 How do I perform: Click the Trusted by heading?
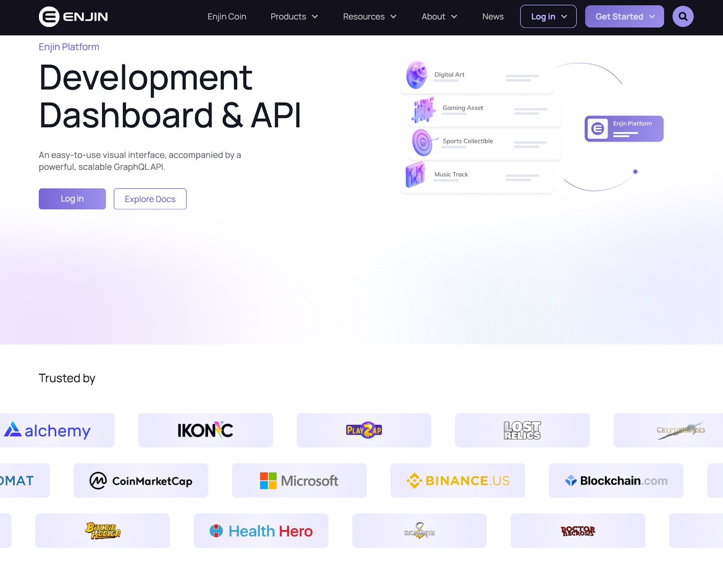pos(67,378)
